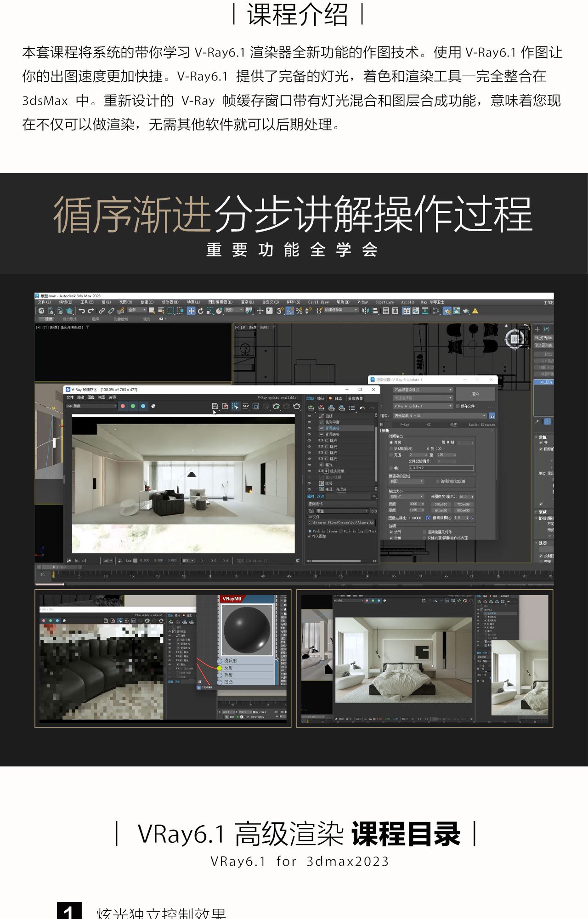Open the V-Ray menu in 3ds Max

362,302
